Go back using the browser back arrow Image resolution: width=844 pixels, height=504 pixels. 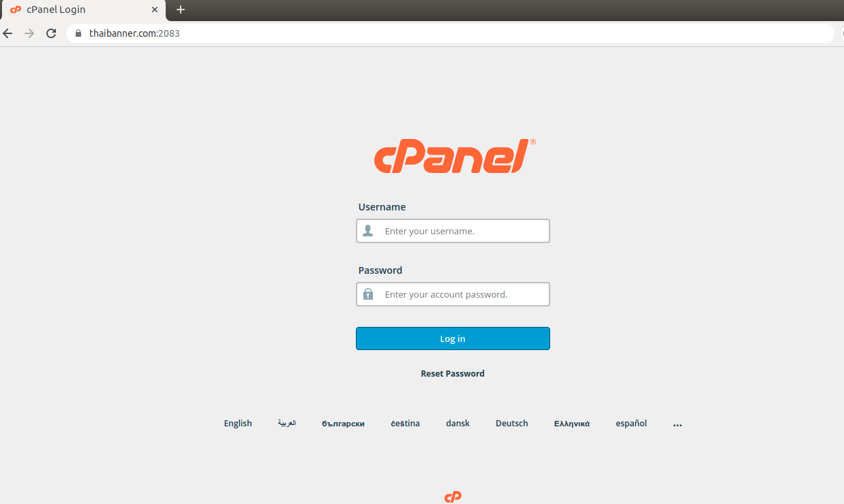(8, 33)
